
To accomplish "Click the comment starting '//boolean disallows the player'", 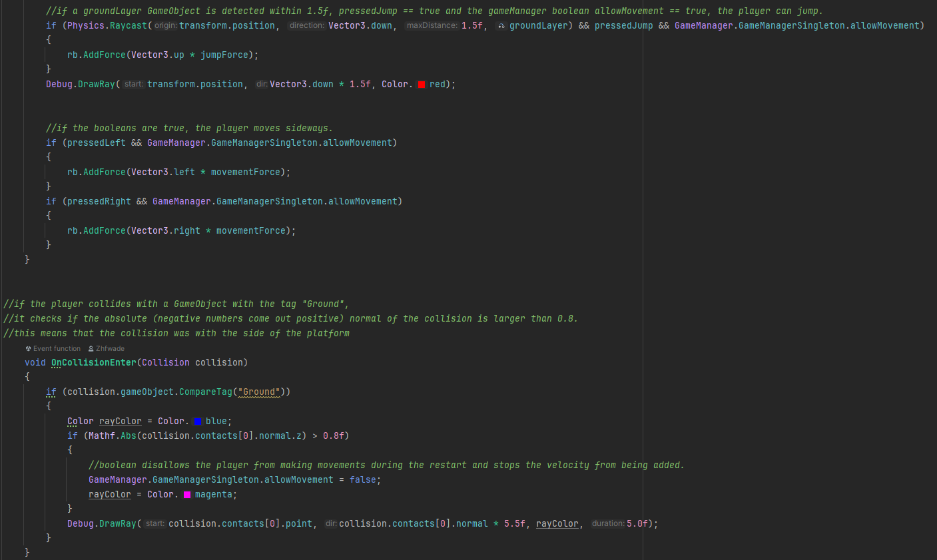I will (386, 465).
